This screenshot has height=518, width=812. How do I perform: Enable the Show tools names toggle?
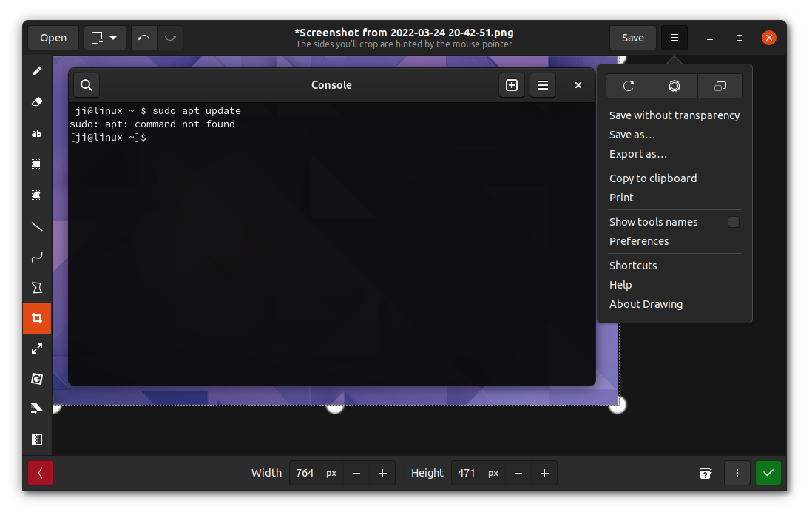733,222
